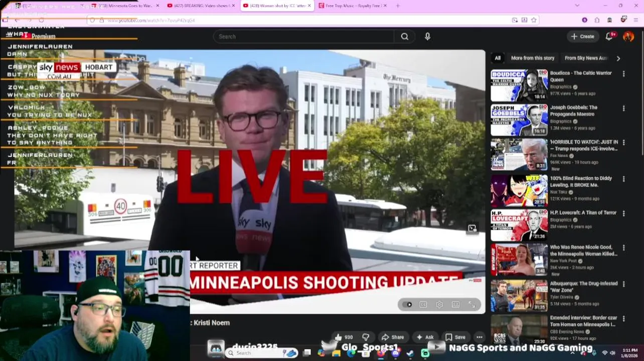Open Steam from the taskbar
644x361 pixels.
pyautogui.click(x=410, y=353)
